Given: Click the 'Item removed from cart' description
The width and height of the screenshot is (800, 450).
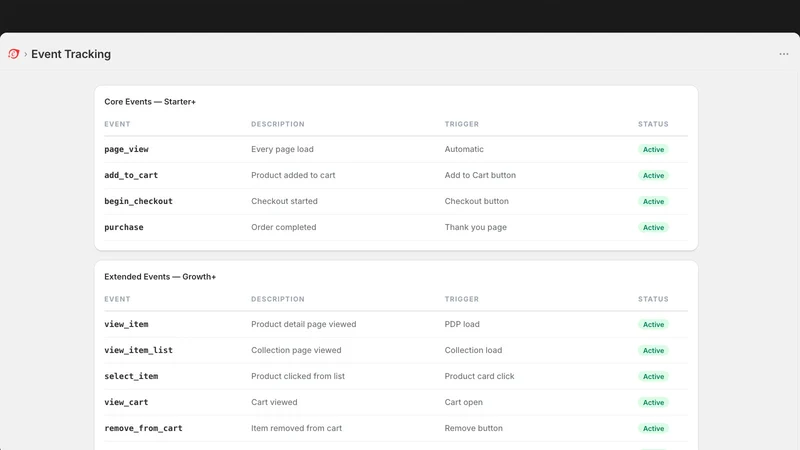Looking at the screenshot, I should pos(296,428).
